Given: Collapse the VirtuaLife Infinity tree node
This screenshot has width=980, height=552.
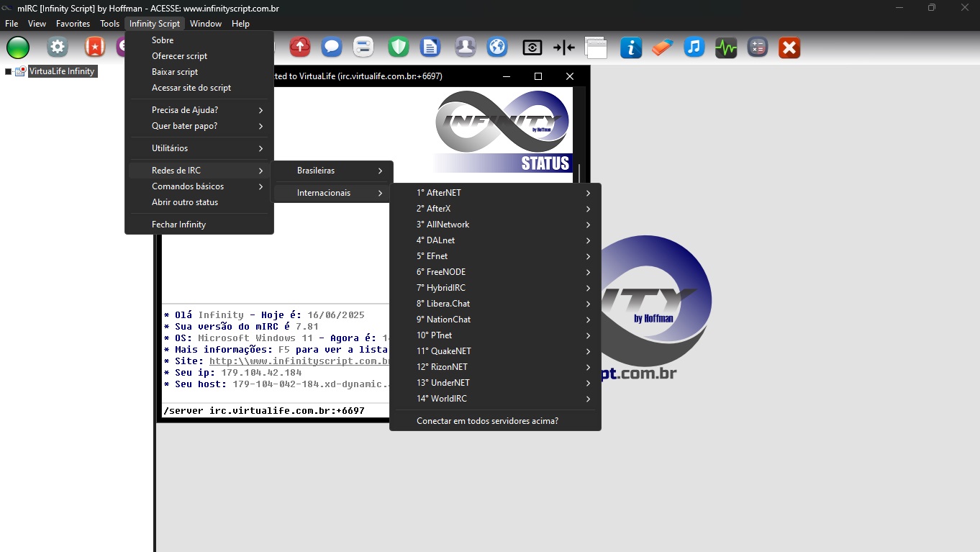Looking at the screenshot, I should click(9, 72).
